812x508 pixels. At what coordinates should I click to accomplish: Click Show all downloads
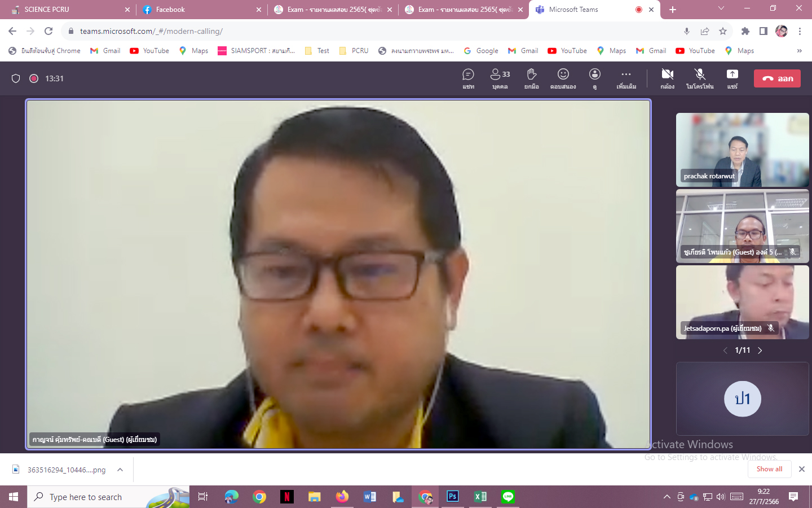coord(769,469)
